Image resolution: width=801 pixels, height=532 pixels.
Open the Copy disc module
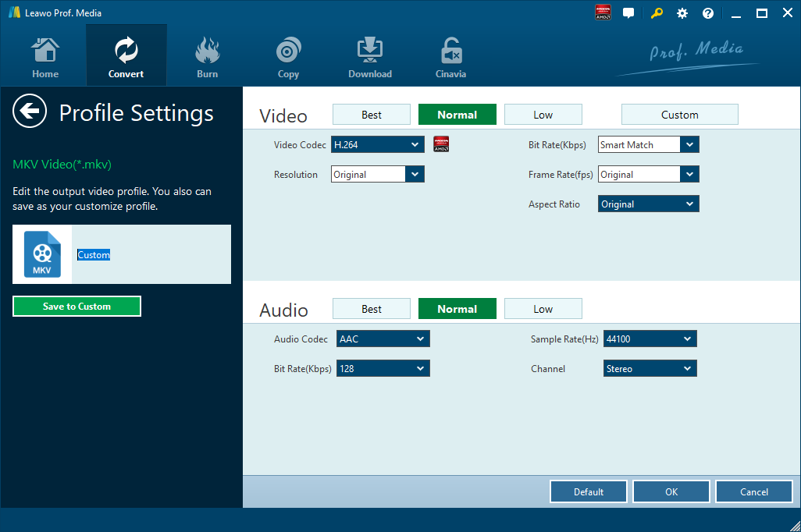click(x=288, y=57)
